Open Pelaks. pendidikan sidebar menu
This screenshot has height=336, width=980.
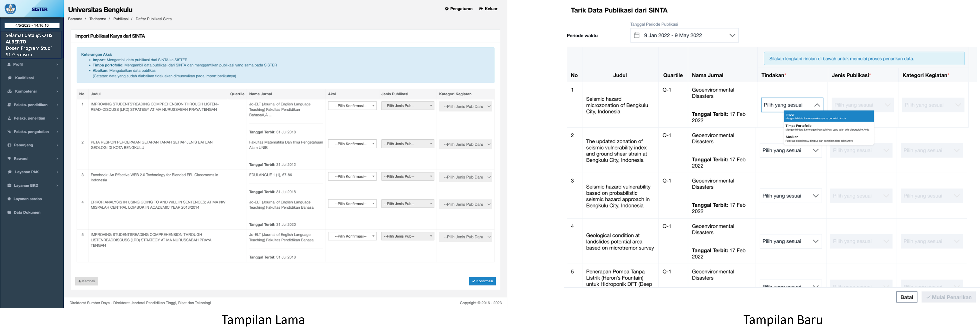32,105
